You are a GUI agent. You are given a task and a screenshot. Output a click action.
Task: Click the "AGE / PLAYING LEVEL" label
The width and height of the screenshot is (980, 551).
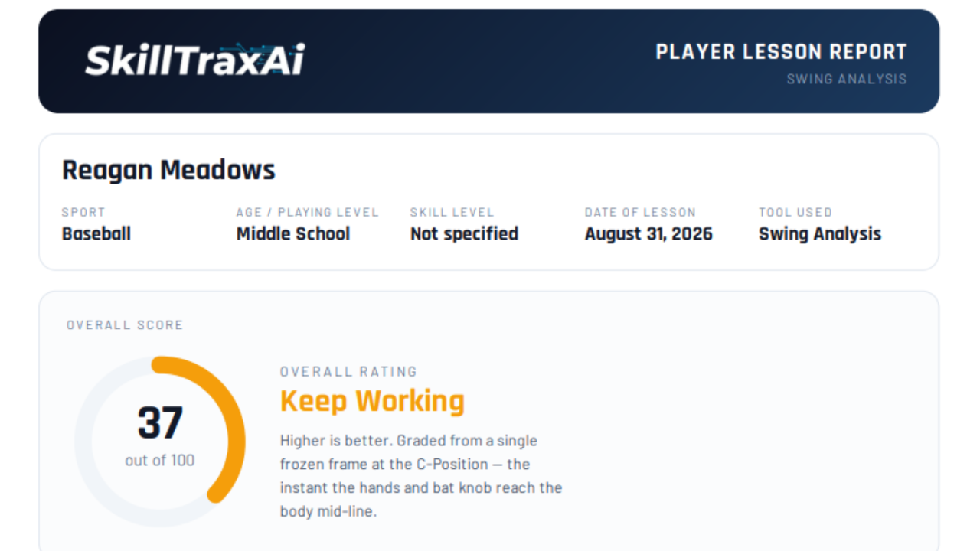[308, 212]
